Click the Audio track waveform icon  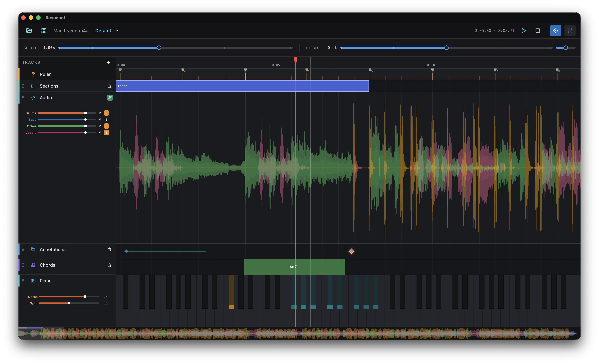pos(33,98)
